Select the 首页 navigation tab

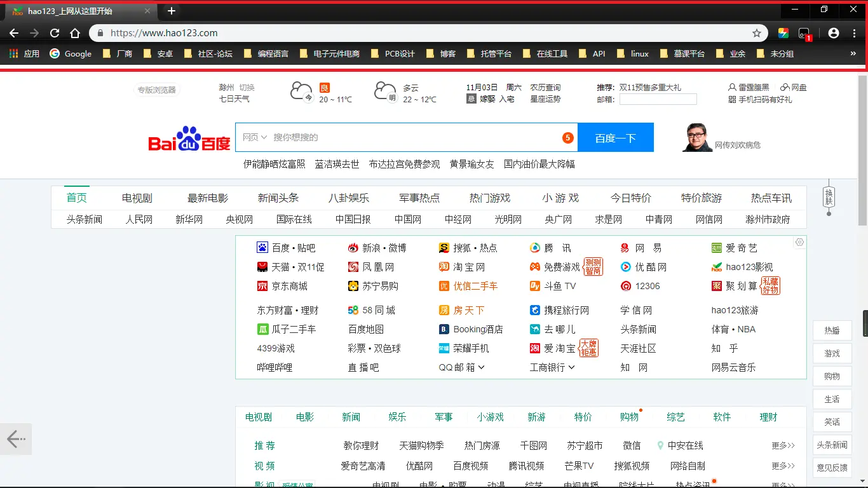click(76, 198)
